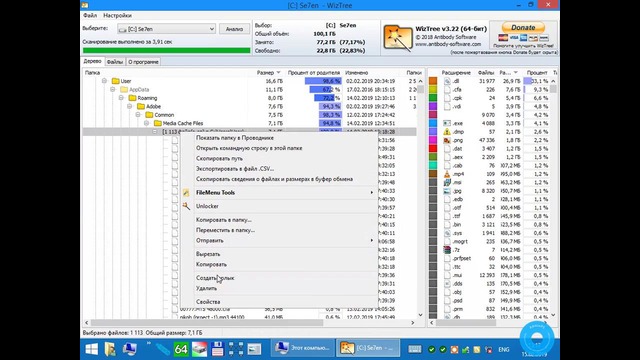The image size is (640, 360).
Task: Click the tree horizontal scrollbar
Action: [x=207, y=322]
